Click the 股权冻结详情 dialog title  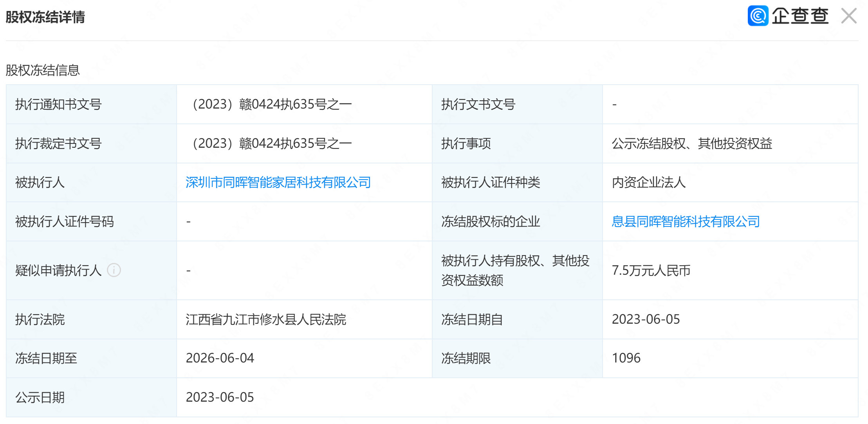coord(45,17)
